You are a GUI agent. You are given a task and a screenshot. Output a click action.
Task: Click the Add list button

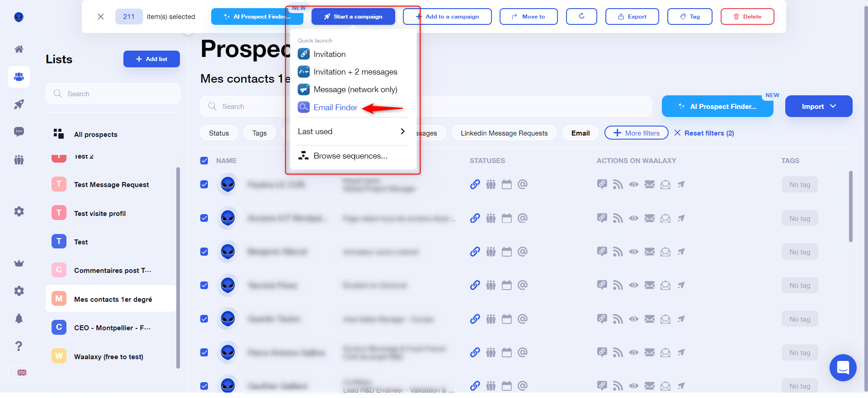point(151,59)
